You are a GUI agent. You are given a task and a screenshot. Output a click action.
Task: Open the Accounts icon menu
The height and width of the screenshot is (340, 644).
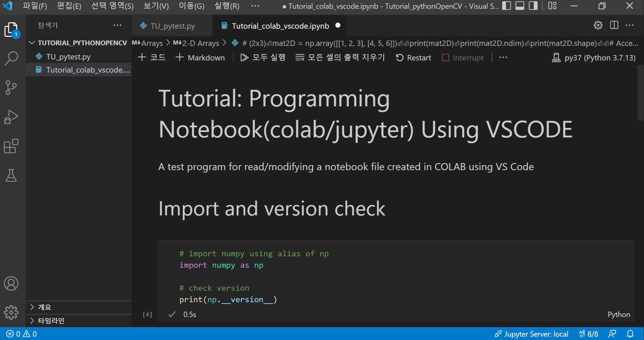11,284
